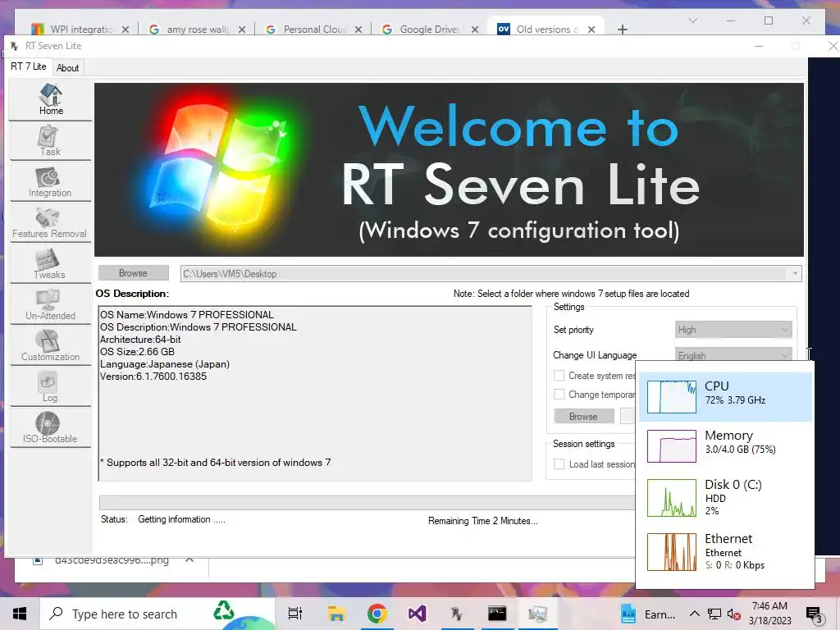Open Task Manager taskbar icon

click(537, 614)
